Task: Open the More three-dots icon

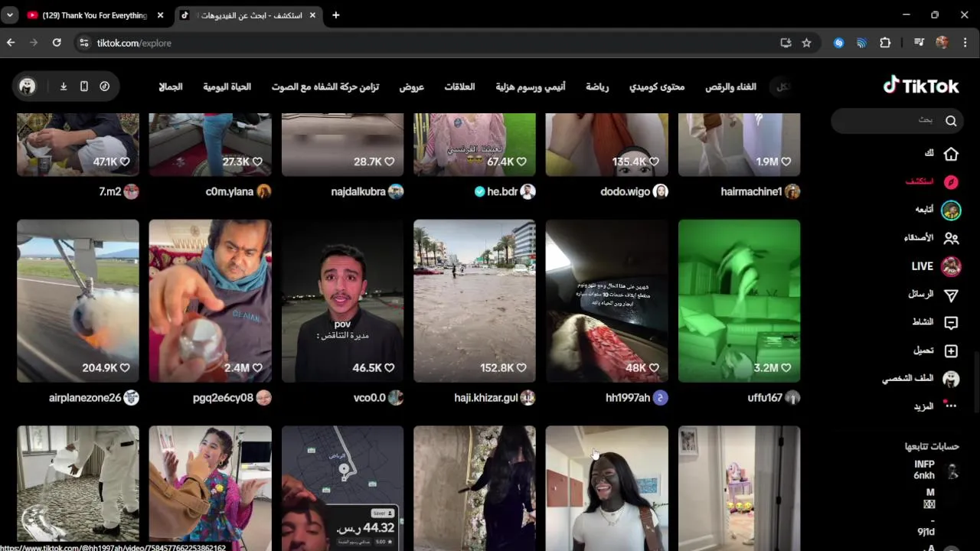Action: click(x=951, y=406)
